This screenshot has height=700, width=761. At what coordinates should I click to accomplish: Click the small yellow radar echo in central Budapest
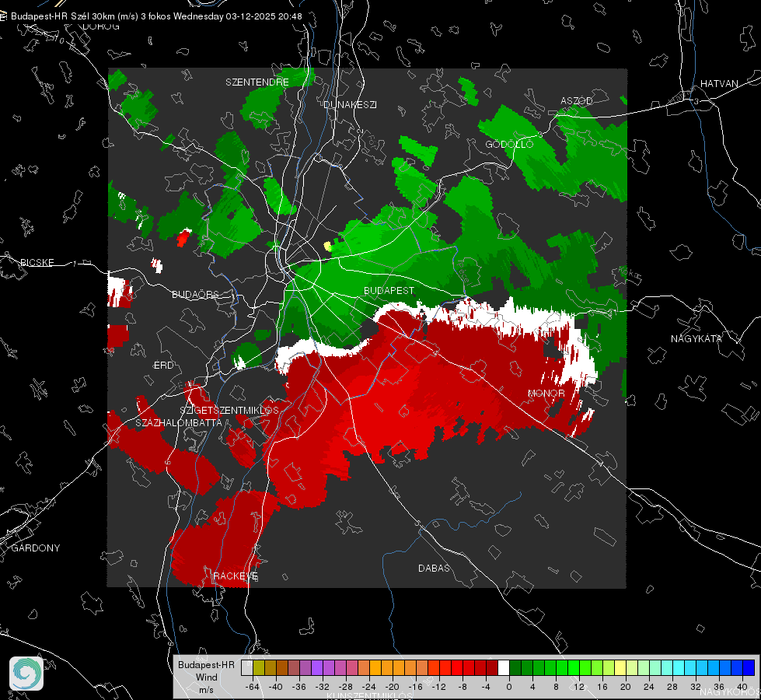tap(328, 247)
